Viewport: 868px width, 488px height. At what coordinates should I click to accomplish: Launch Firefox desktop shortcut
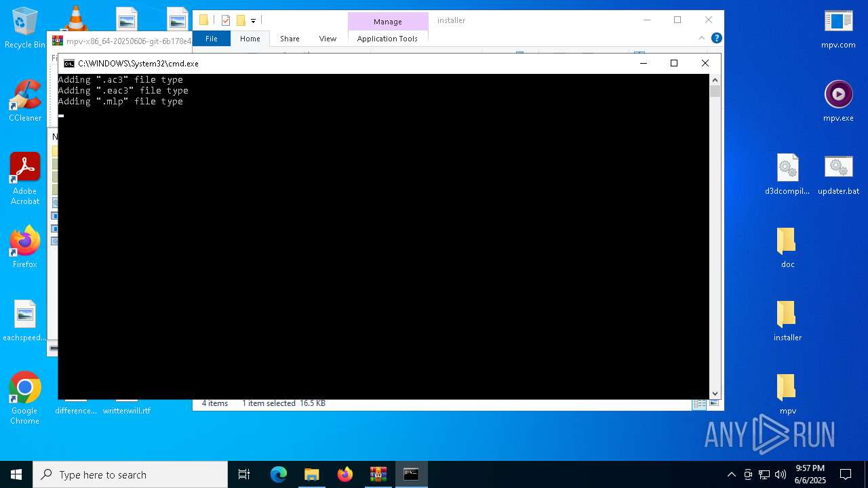25,247
